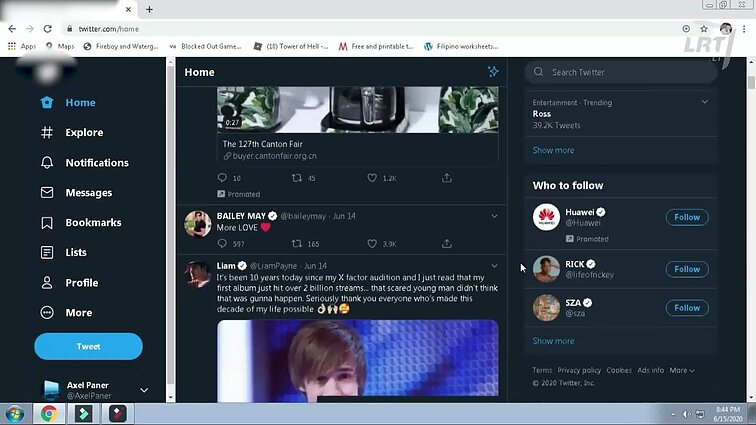756x425 pixels.
Task: Open the Liam tweet options chevron
Action: [494, 266]
